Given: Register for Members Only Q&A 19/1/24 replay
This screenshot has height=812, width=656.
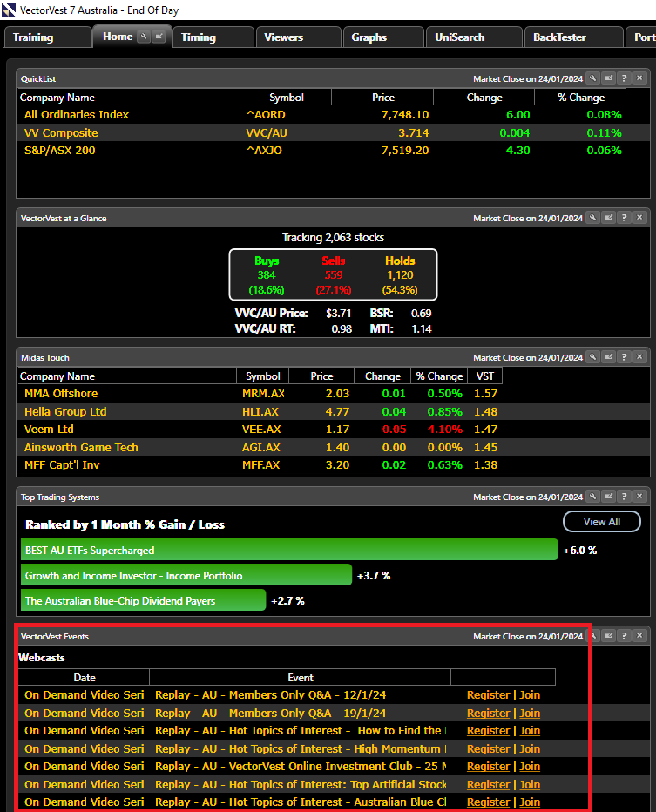Looking at the screenshot, I should [488, 713].
